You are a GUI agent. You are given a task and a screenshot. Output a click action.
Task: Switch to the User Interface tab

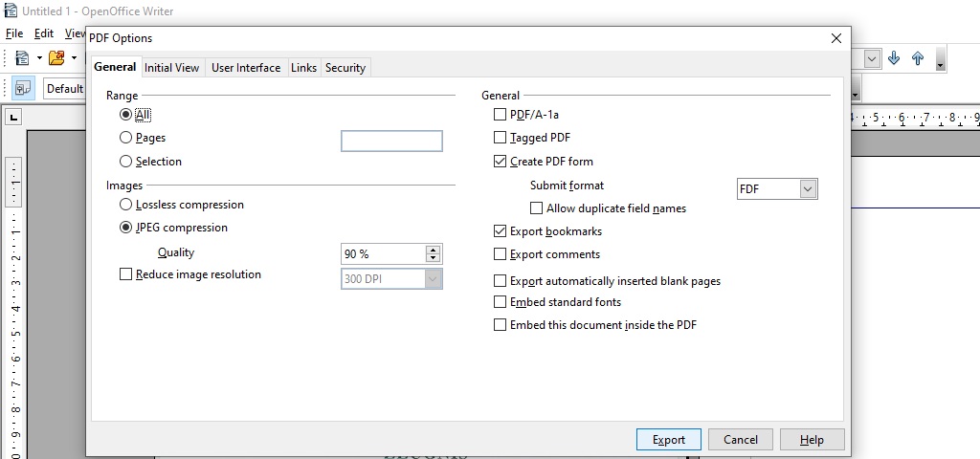pos(246,68)
